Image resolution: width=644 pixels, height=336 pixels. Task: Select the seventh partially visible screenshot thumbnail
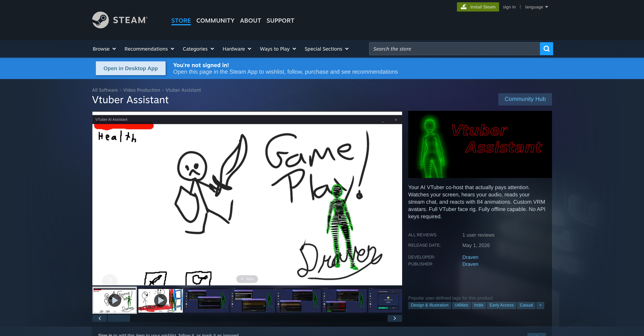(385, 300)
